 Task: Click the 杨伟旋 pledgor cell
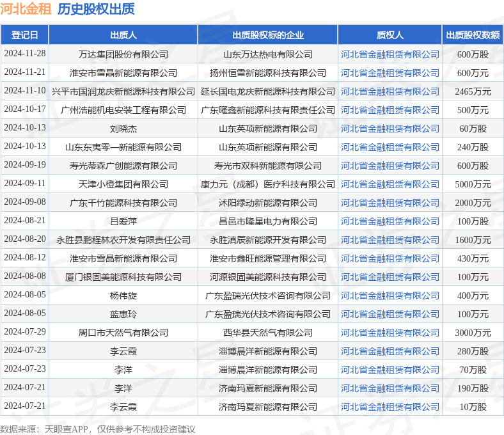pos(123,296)
